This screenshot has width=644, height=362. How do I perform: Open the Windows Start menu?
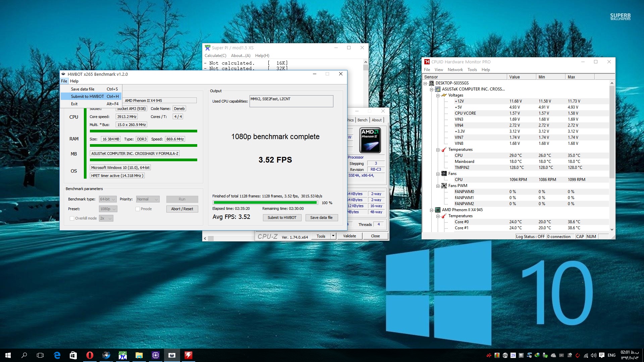8,355
